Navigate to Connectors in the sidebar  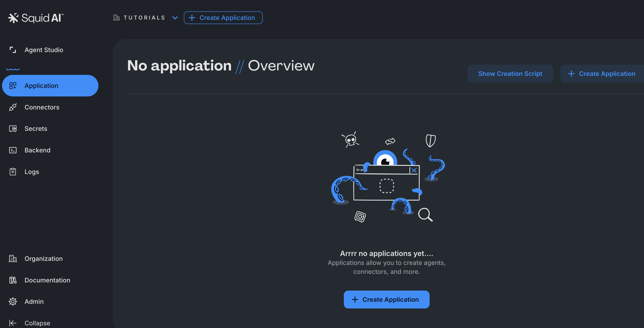pyautogui.click(x=42, y=107)
